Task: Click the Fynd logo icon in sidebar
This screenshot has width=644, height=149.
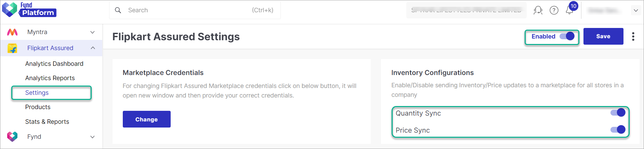Action: click(12, 137)
